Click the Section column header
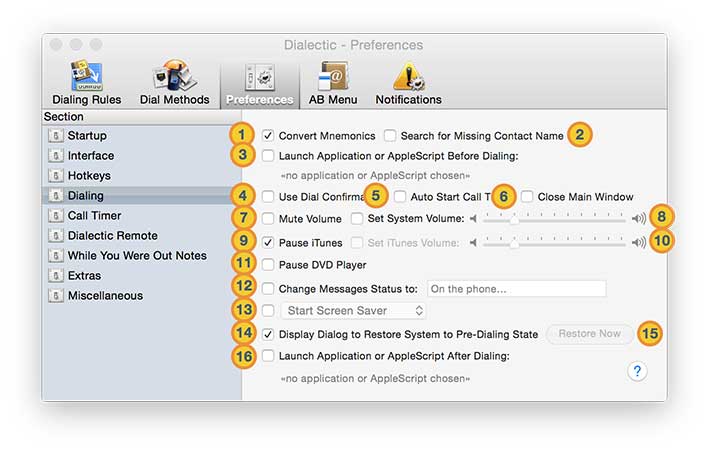709x452 pixels. (142, 117)
